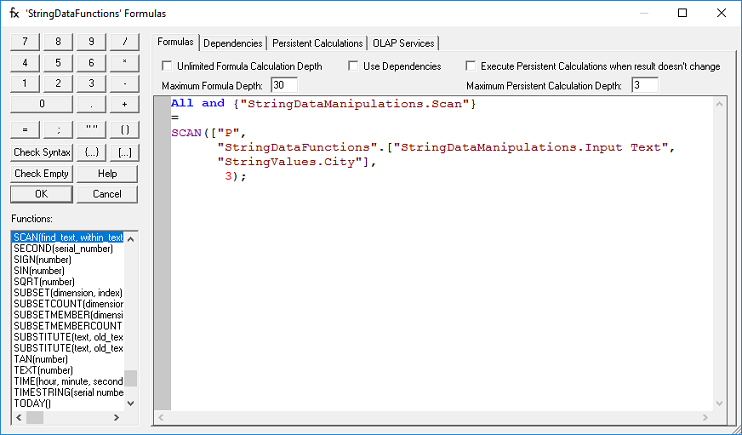742x435 pixels.
Task: Click functions list scroll left arrow
Action: (19, 417)
